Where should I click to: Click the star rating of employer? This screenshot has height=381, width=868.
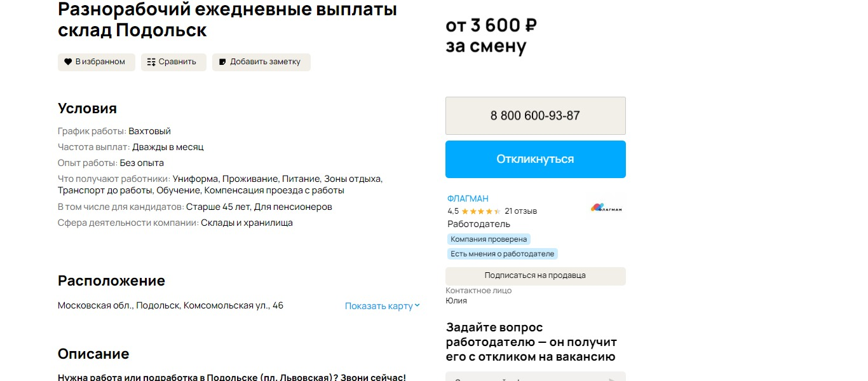481,211
